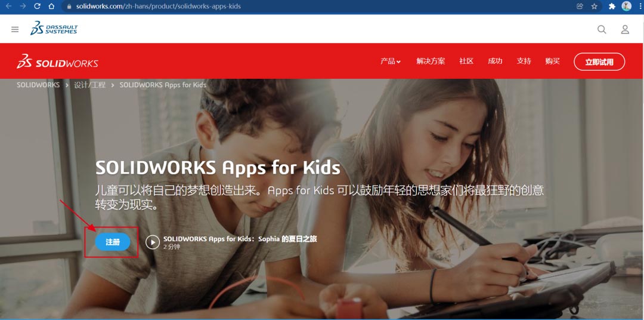Bookmark the page with the star icon
This screenshot has height=320, width=644.
[595, 6]
